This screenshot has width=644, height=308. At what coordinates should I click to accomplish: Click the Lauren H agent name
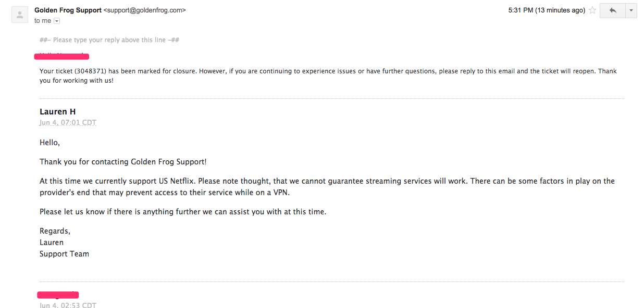[58, 111]
